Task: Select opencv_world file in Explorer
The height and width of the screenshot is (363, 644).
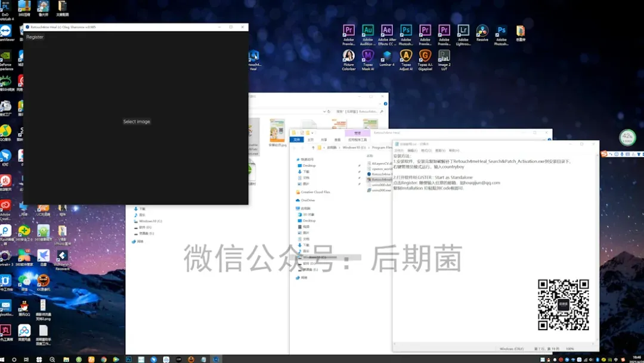Action: (379, 169)
